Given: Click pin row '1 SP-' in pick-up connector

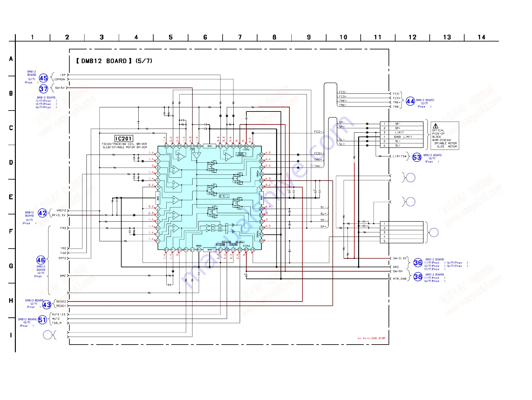Looking at the screenshot, I should 402,124.
